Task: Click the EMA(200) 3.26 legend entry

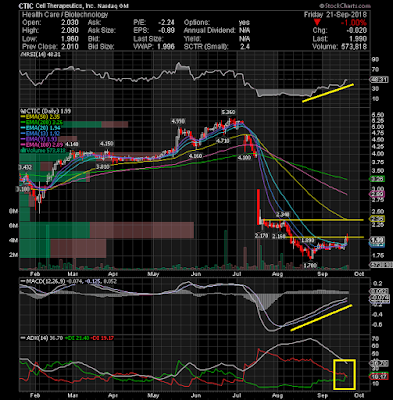Action: (x=42, y=123)
